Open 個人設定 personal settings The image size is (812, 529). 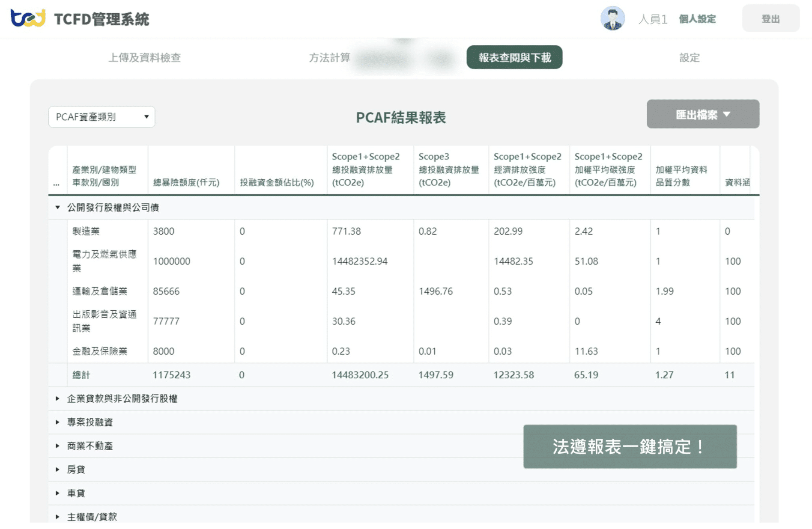point(697,19)
